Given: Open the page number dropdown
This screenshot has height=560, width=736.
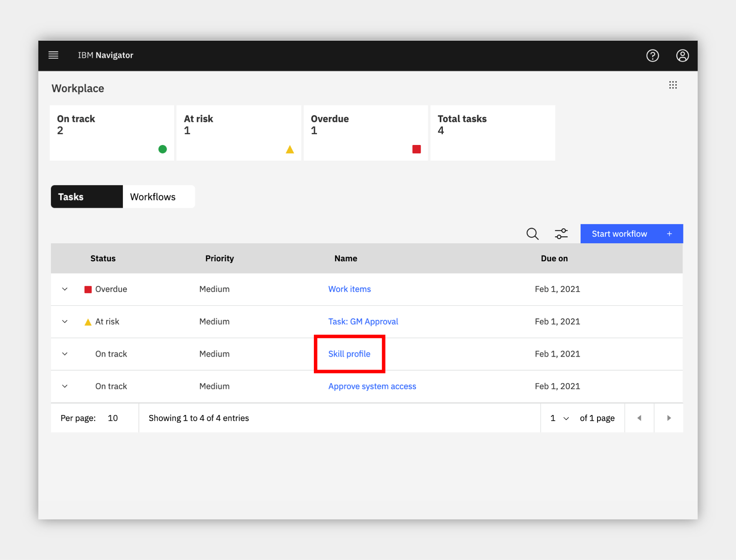Looking at the screenshot, I should [x=559, y=418].
